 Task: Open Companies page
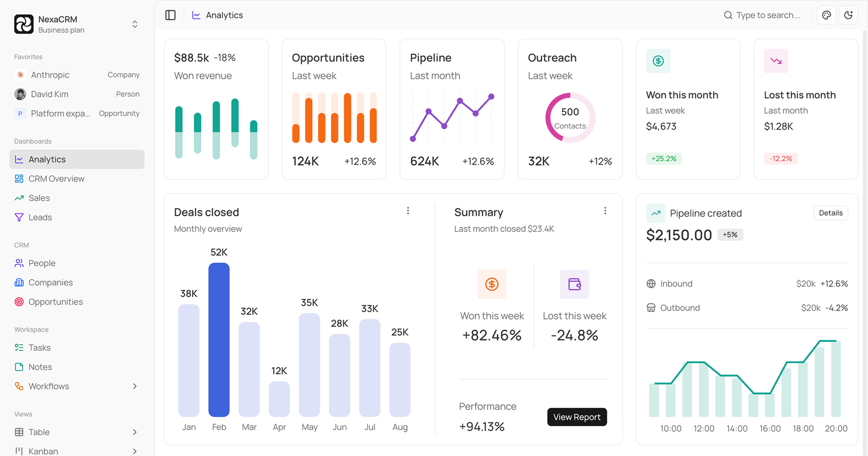pyautogui.click(x=77, y=282)
